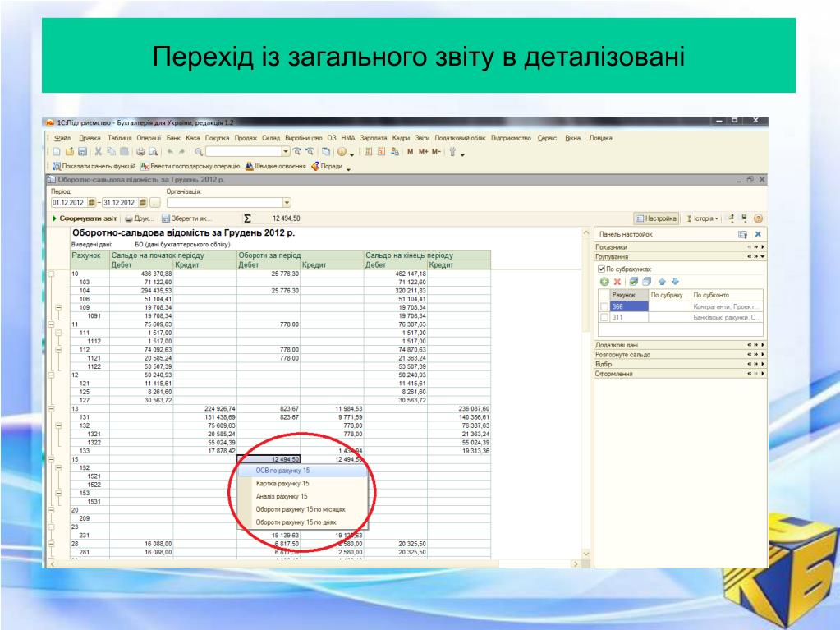Image resolution: width=840 pixels, height=630 pixels.
Task: Click Швидке освоєння
Action: pyautogui.click(x=275, y=167)
